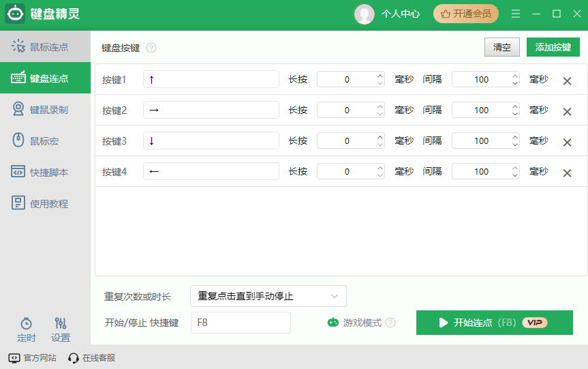Click help icon next to 键盘按键
The height and width of the screenshot is (369, 588).
(151, 48)
